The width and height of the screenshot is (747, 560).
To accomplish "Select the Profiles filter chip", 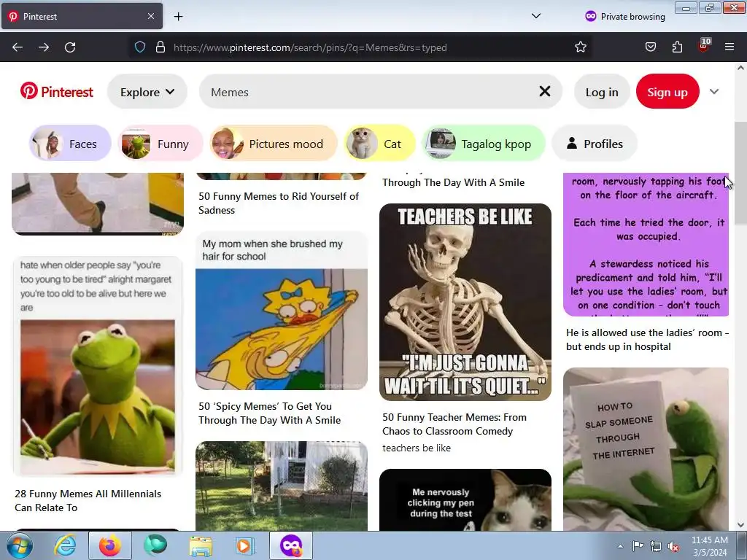I will point(594,144).
